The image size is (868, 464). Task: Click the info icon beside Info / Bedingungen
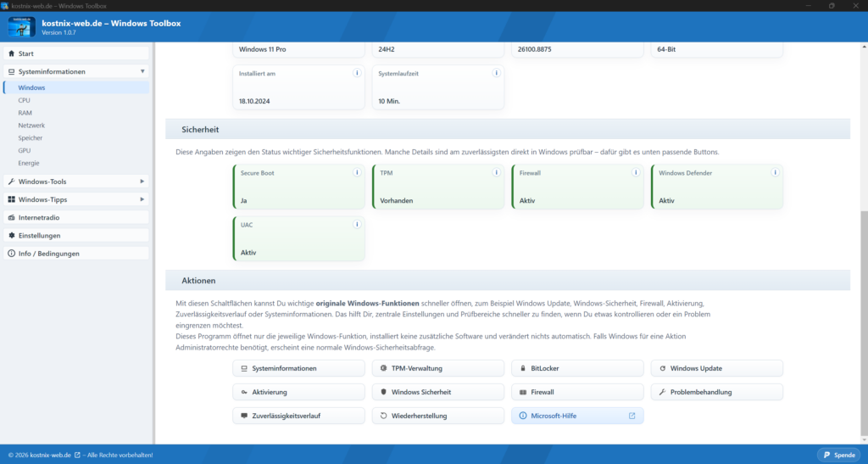[x=11, y=254]
